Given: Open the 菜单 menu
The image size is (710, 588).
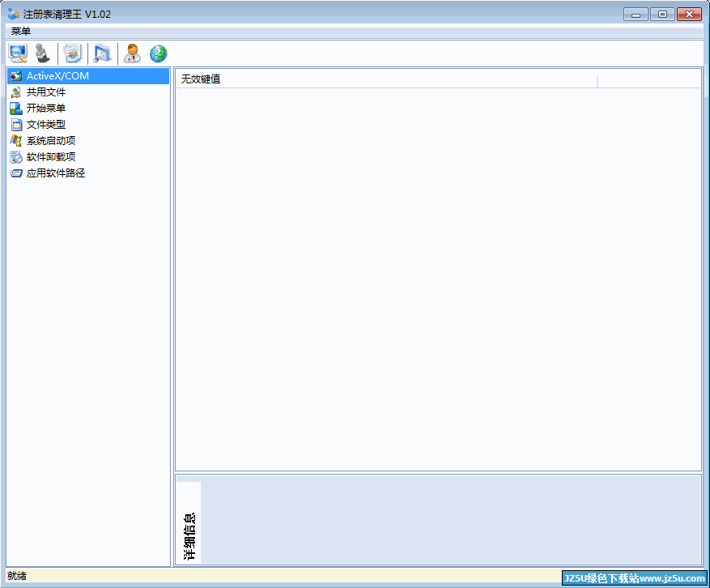Looking at the screenshot, I should coord(21,32).
